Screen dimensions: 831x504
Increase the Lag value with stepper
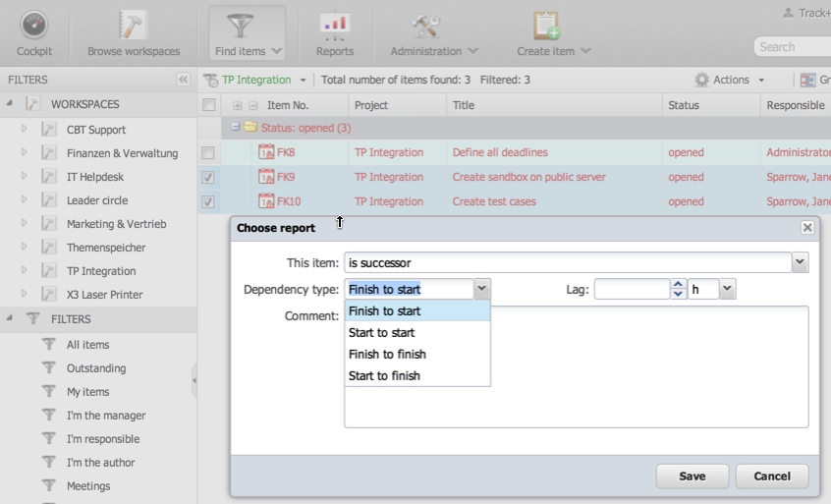tap(678, 285)
